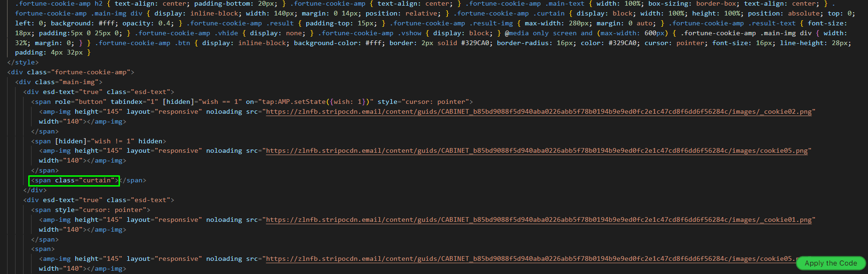This screenshot has height=274, width=868.
Task: Click the div class="fortune-cookie-amp" opening tag
Action: [71, 72]
